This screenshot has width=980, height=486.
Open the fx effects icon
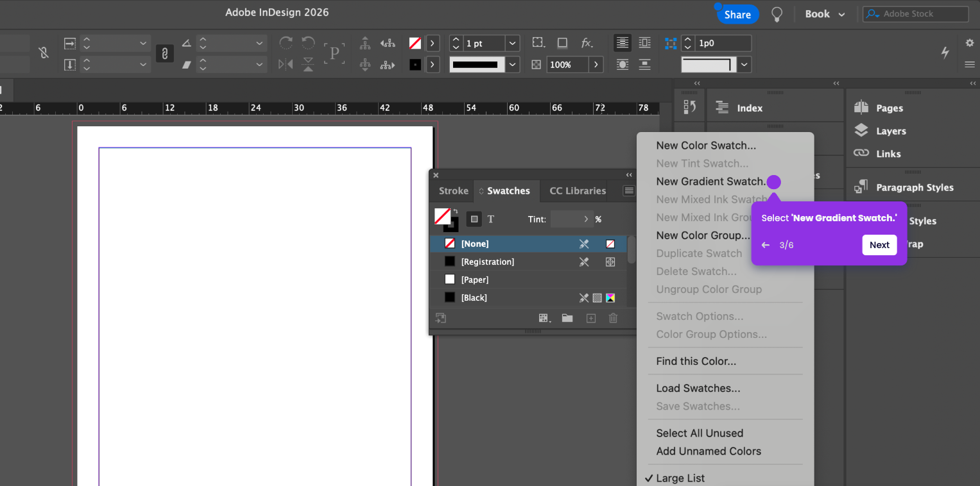pos(587,43)
